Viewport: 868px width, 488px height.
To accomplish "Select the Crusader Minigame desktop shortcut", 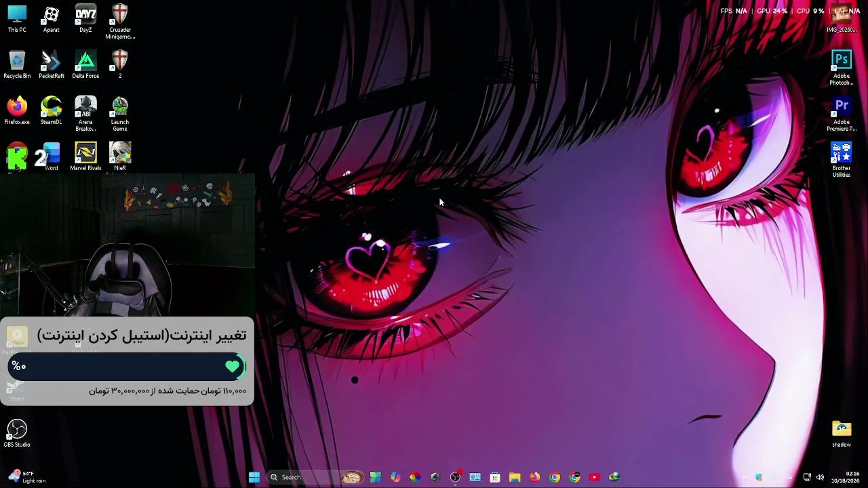I will point(120,22).
